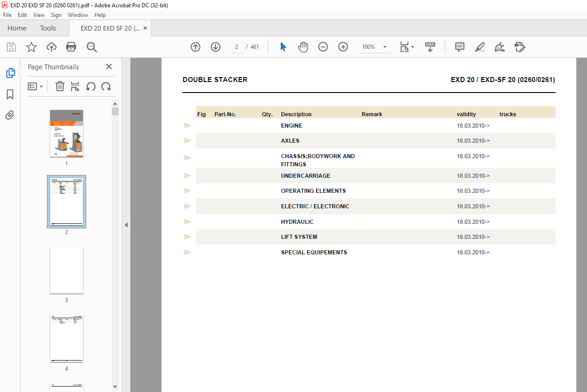Expand the AXLES row arrow
This screenshot has width=587, height=392.
pyautogui.click(x=187, y=140)
